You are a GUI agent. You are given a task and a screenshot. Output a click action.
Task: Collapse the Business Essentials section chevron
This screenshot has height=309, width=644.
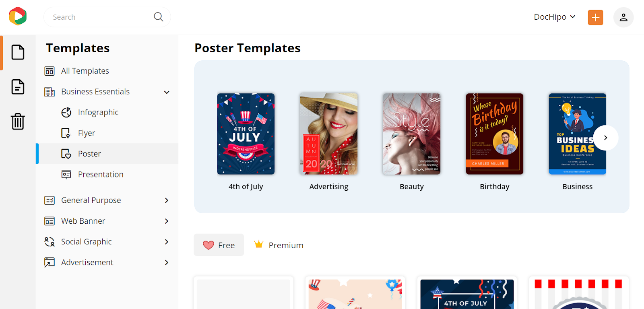(167, 92)
